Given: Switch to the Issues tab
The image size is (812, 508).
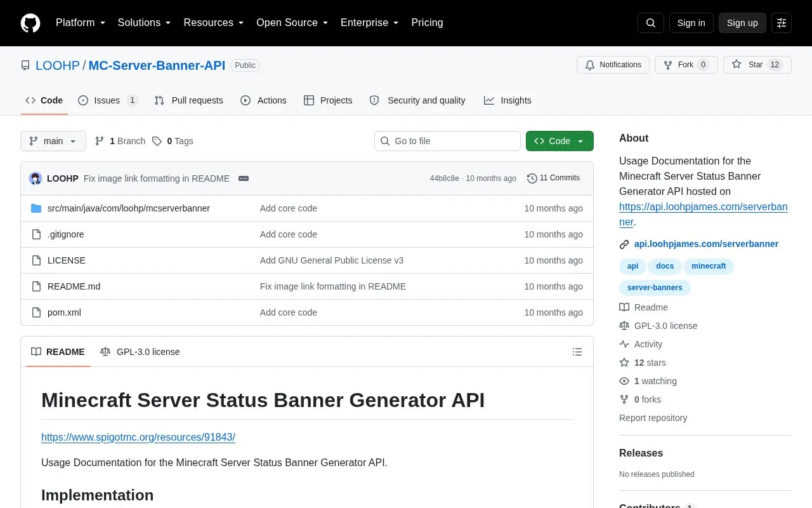Looking at the screenshot, I should click(108, 100).
